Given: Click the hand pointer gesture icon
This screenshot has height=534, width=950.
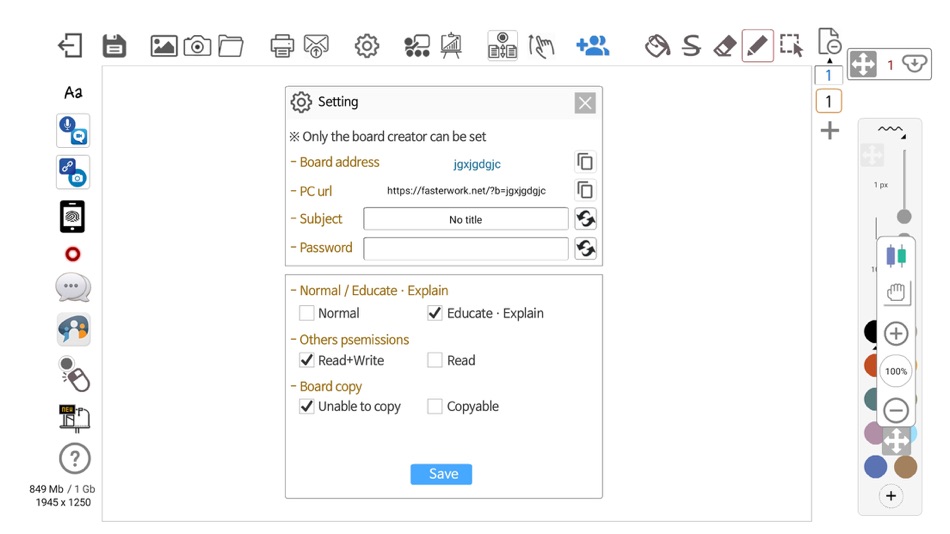Looking at the screenshot, I should (x=541, y=46).
